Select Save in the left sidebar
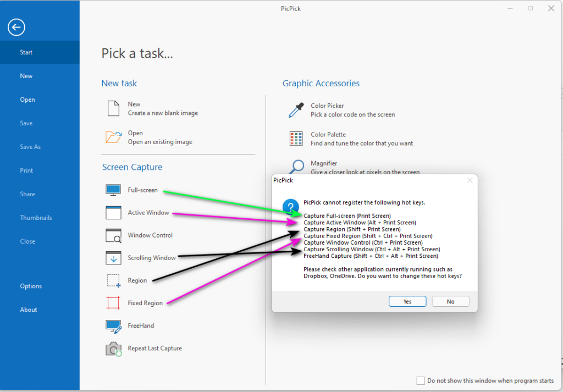 [x=40, y=123]
